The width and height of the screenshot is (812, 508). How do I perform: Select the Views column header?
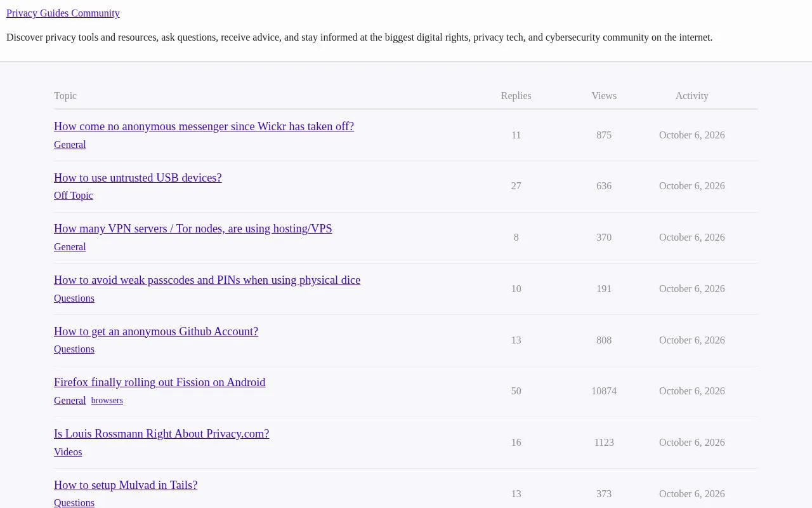pos(604,96)
